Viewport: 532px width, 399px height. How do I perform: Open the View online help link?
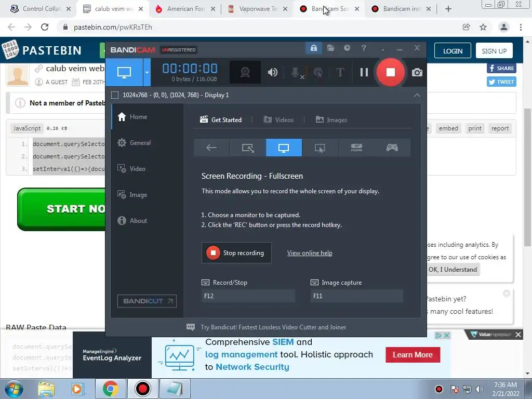point(310,253)
